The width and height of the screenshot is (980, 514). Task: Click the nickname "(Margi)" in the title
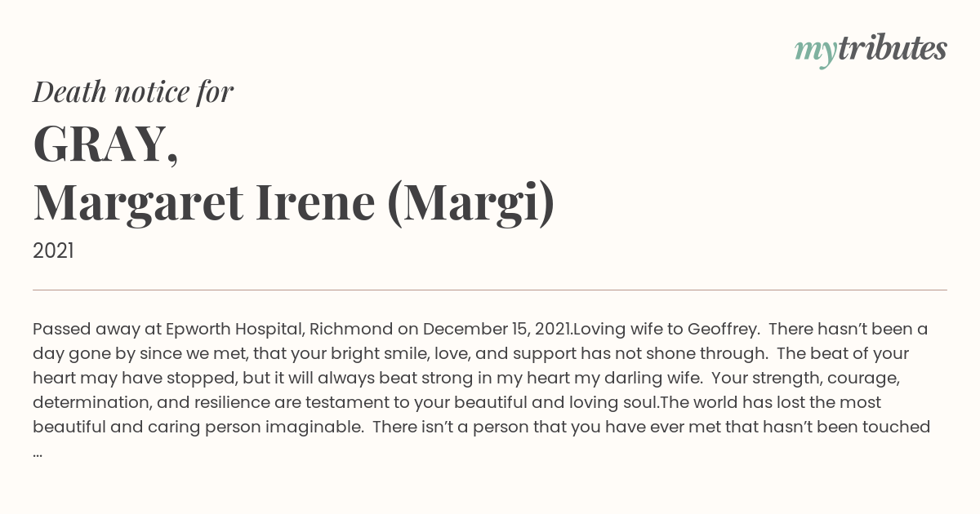point(470,203)
